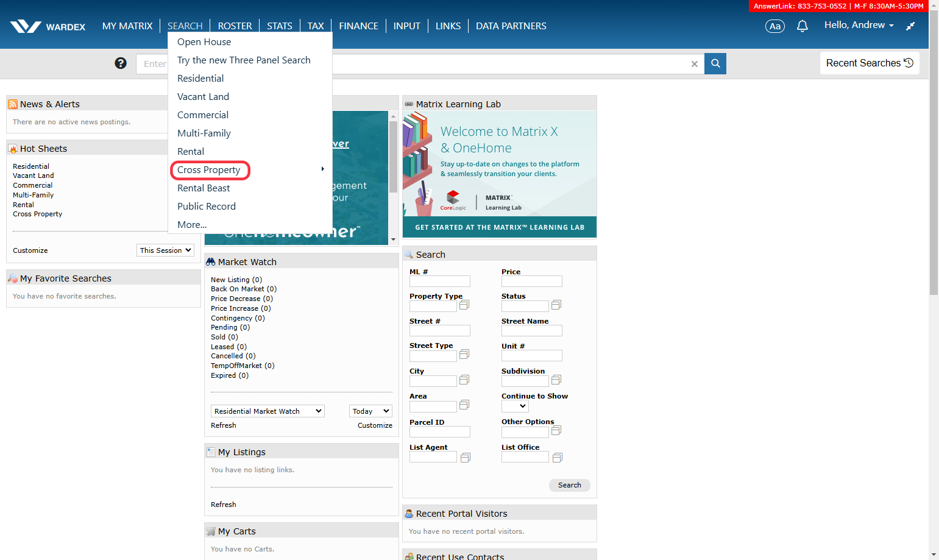
Task: Click the collapse arrows icon beside Hello, Andrew
Action: (910, 26)
